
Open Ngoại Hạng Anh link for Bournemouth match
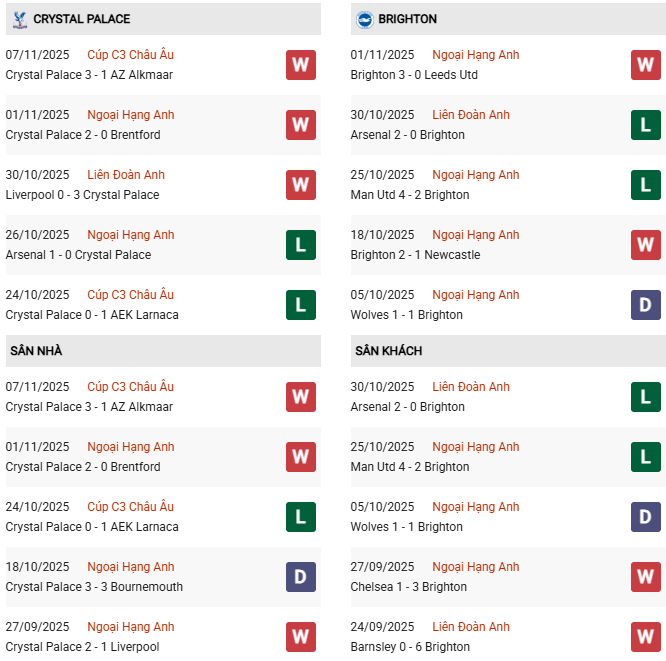(130, 567)
